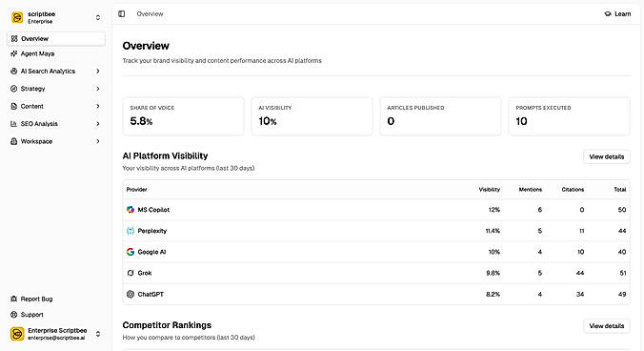Click the Visibility column header
Screen dimensions: 644x351
489,190
